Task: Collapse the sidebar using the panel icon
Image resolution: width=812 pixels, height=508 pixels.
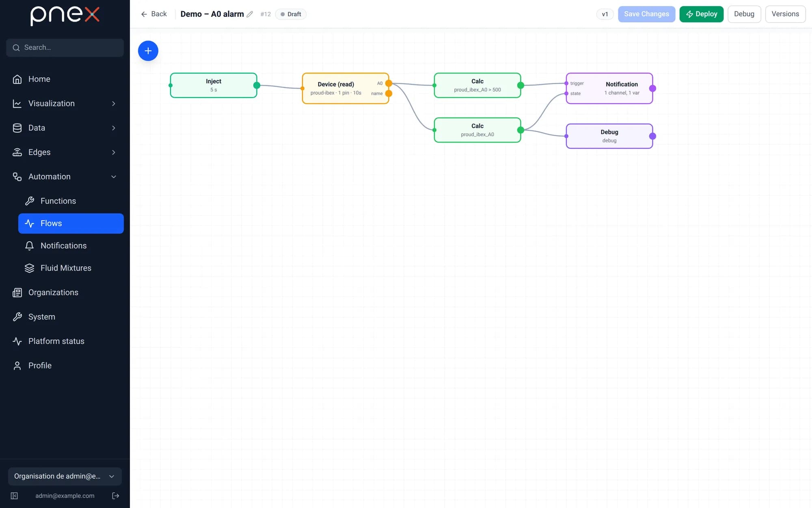Action: pos(14,496)
